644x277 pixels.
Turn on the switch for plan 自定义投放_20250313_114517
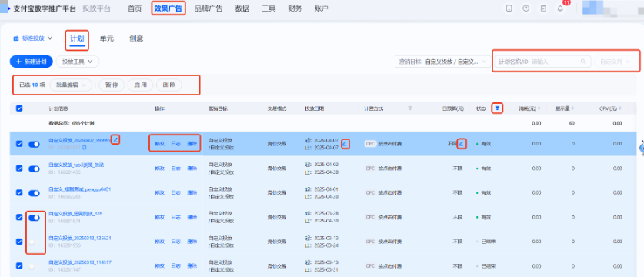click(34, 266)
